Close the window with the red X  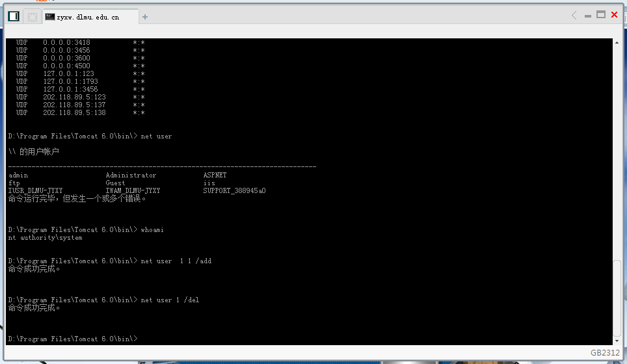coord(615,15)
